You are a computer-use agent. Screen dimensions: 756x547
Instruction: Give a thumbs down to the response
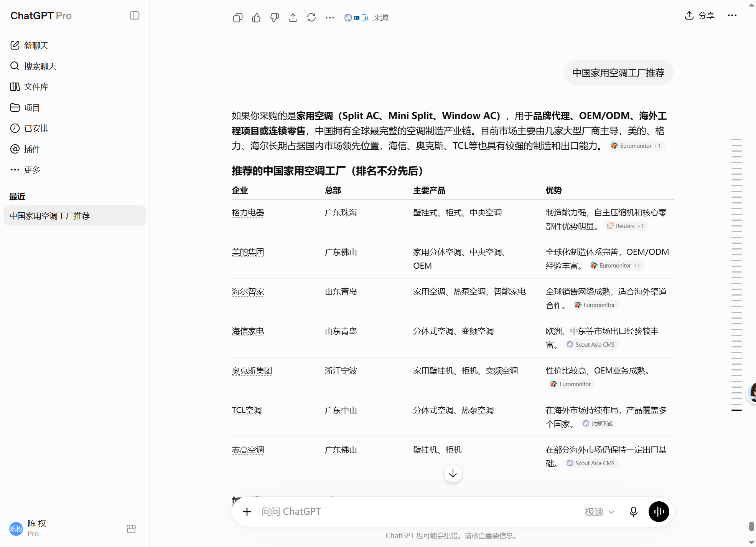click(275, 18)
